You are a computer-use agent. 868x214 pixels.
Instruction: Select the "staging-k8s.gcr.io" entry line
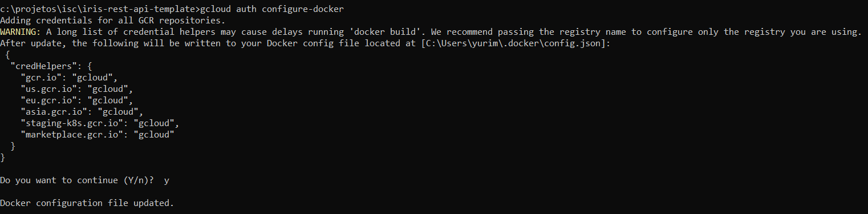click(100, 123)
